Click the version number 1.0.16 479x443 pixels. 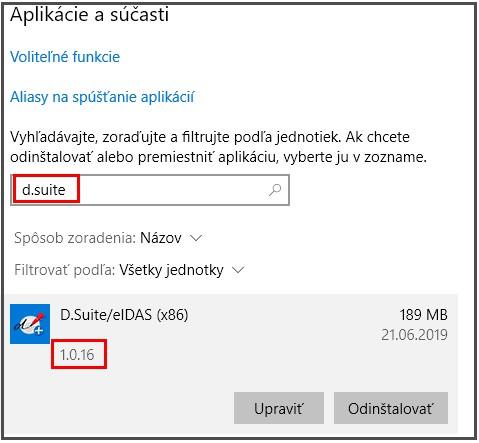(77, 355)
